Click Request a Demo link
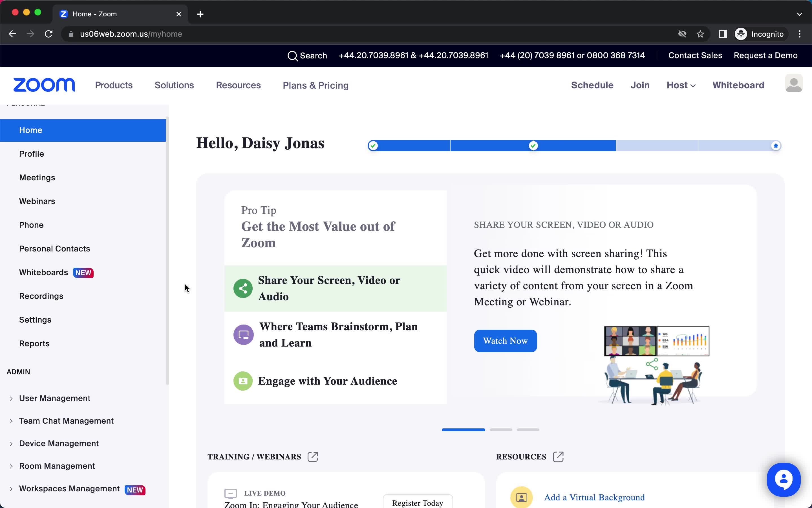 [x=765, y=55]
